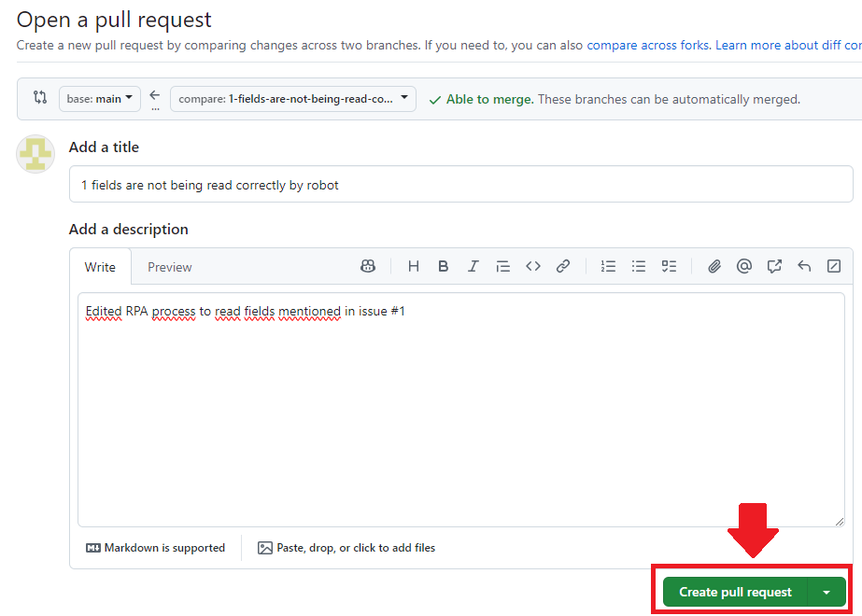Open the Copilot actions icon
Viewport: 862px width, 616px height.
click(x=368, y=266)
